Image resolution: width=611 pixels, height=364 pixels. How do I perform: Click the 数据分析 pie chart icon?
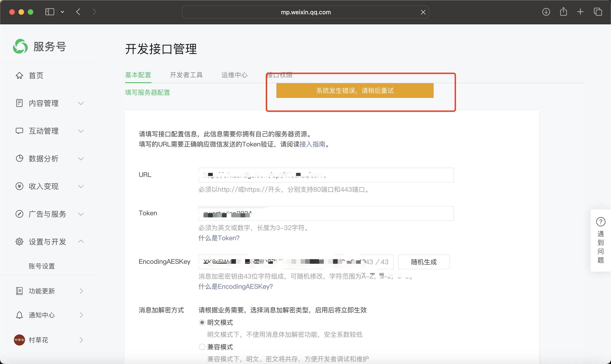(19, 158)
